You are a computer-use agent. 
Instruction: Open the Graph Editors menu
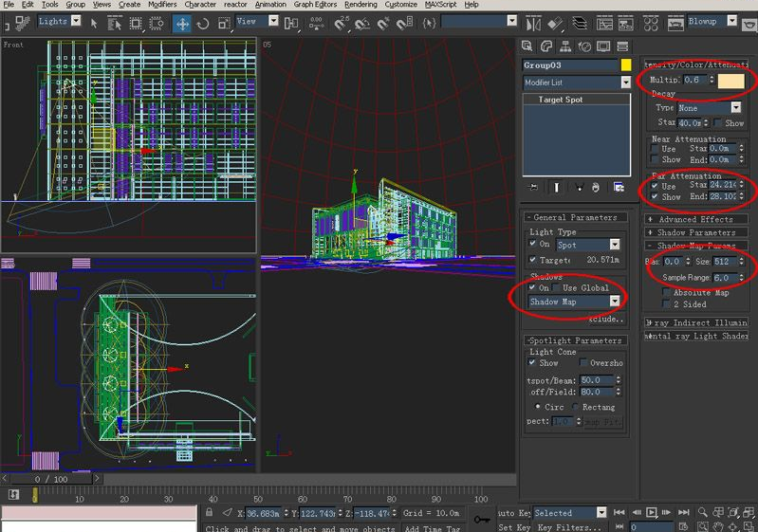[315, 5]
